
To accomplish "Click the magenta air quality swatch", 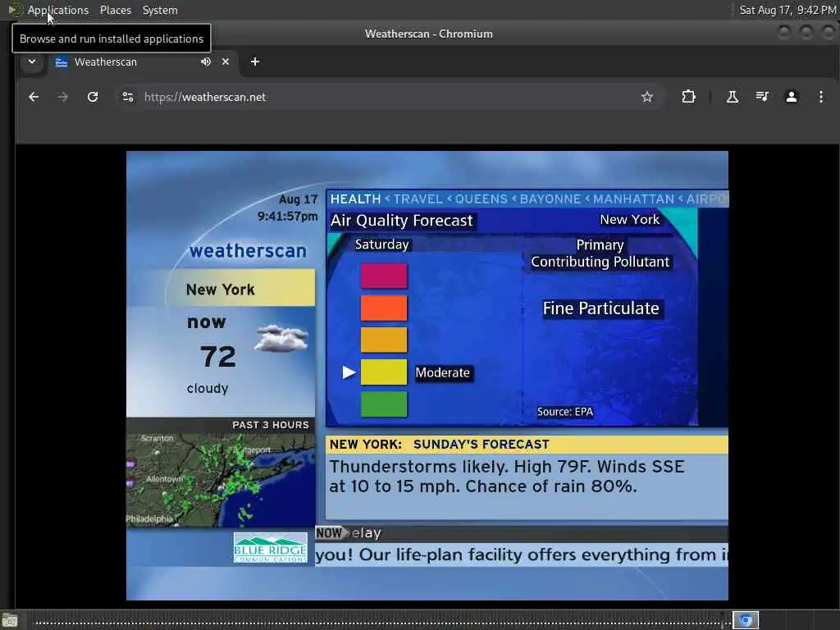I will point(384,276).
